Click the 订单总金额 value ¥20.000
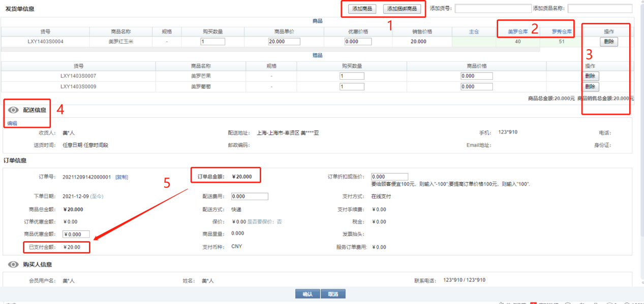The width and height of the screenshot is (644, 304). tap(241, 177)
